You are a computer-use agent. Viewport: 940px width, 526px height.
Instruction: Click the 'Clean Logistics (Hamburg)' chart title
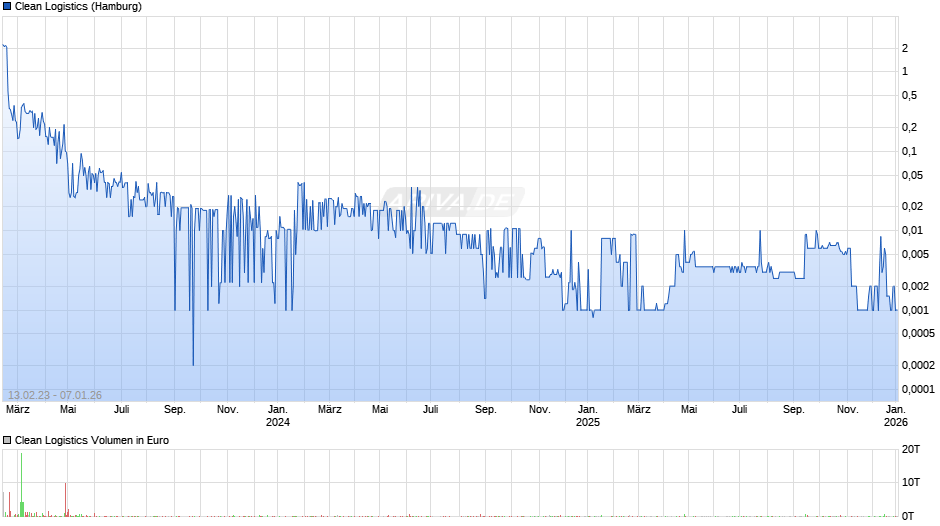78,7
